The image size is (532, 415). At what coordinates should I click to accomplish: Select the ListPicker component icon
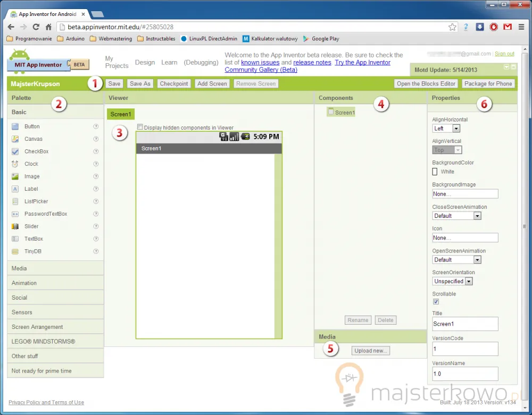click(15, 201)
